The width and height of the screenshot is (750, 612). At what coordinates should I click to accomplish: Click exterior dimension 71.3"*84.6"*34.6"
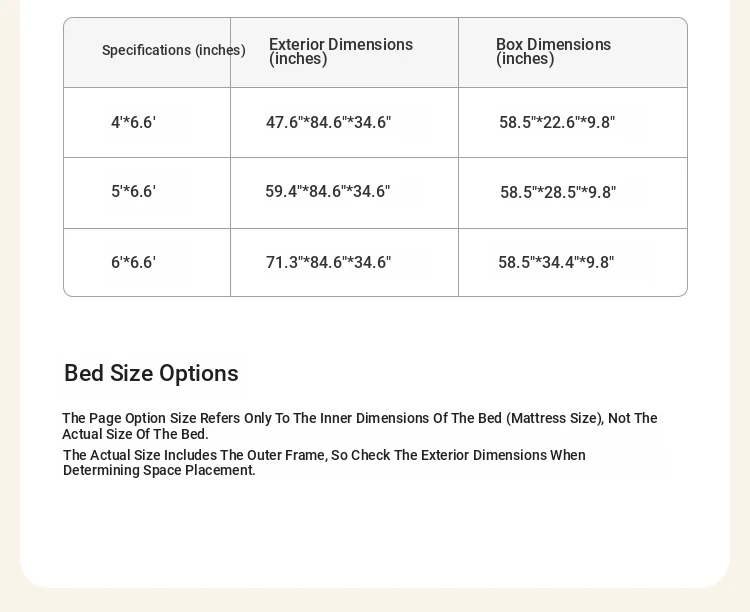(329, 262)
